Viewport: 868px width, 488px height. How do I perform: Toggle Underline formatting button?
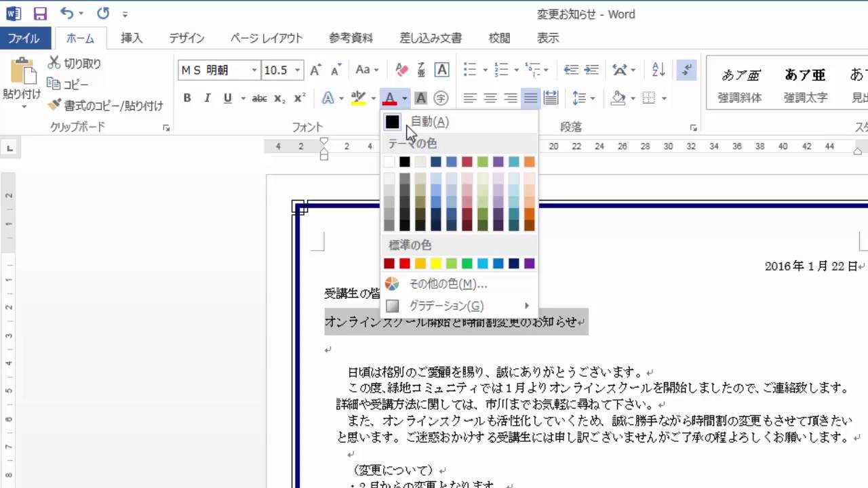coord(227,98)
